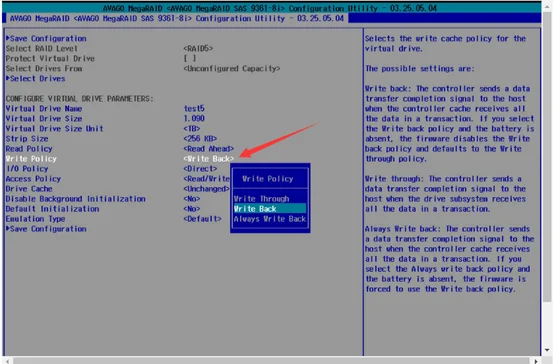This screenshot has height=364, width=554.
Task: Open the Default Initialization No dropdown
Action: (x=192, y=209)
